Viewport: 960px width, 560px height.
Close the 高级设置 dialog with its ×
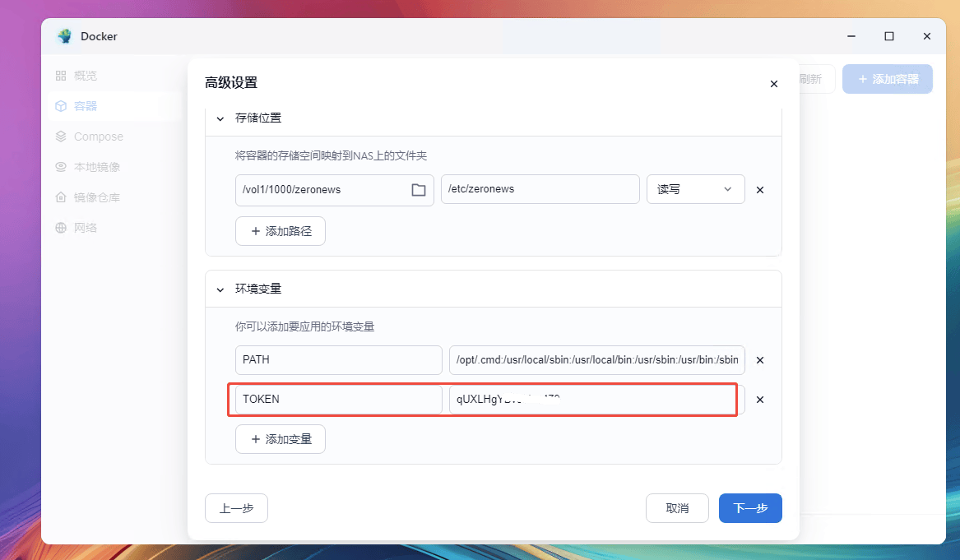(773, 83)
